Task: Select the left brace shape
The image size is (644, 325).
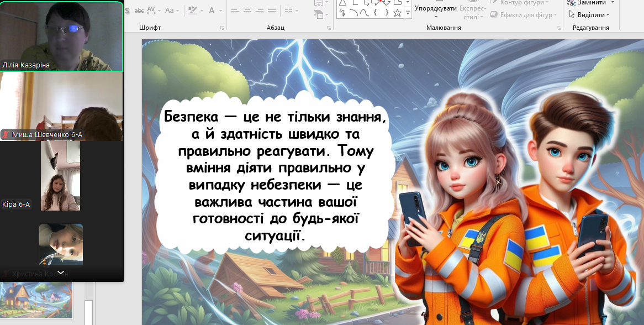Action: tap(375, 13)
